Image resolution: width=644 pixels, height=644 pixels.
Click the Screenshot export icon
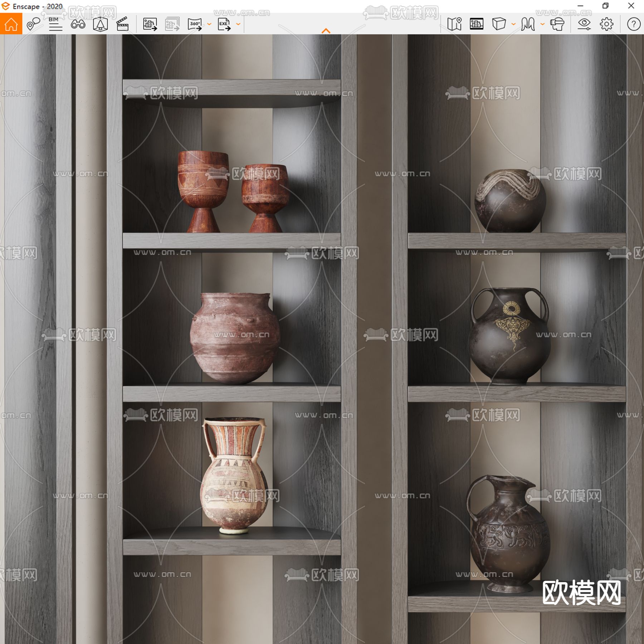coord(150,24)
